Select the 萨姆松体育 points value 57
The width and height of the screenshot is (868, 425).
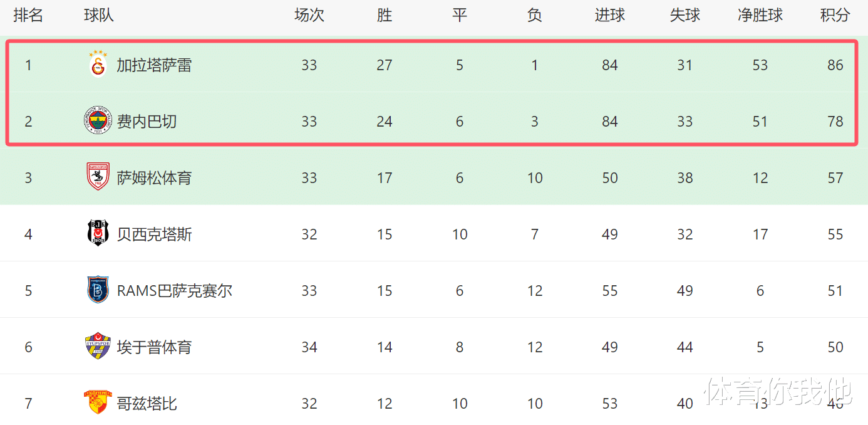pos(835,178)
